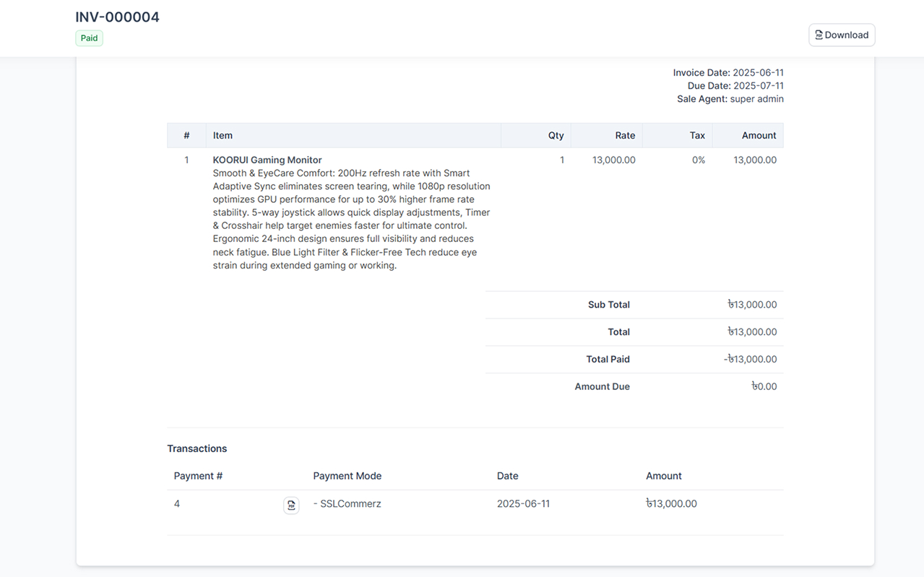Click the PDF icon inside the Download button
924x577 pixels.
pos(818,35)
